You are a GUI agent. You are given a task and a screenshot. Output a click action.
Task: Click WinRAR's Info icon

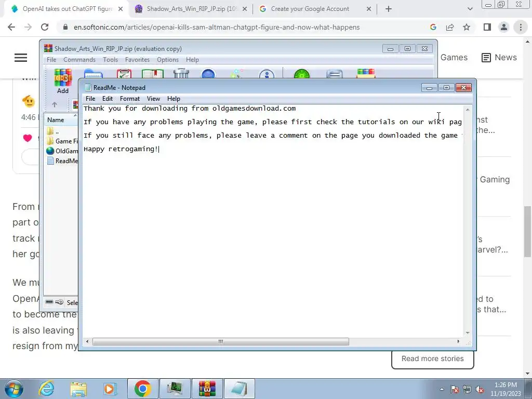(x=267, y=73)
